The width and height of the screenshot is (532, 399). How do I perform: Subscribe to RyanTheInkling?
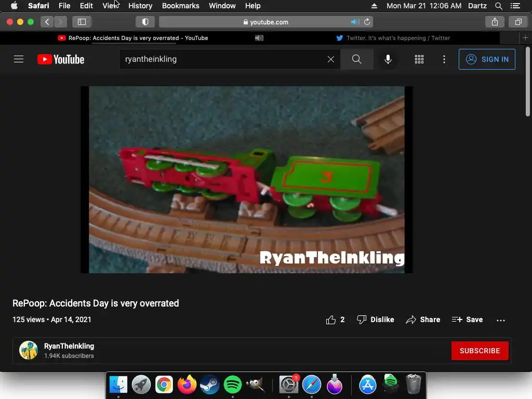coord(480,351)
